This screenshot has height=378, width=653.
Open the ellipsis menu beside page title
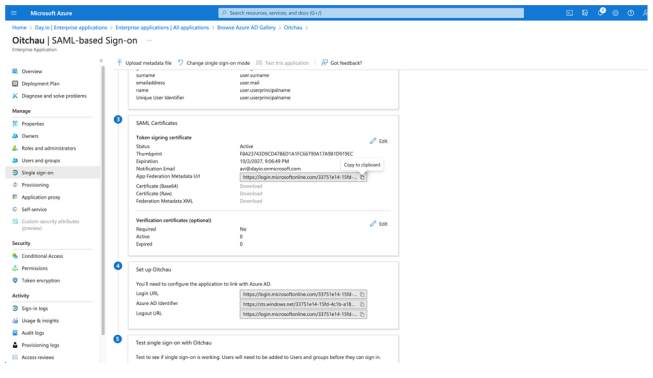150,40
